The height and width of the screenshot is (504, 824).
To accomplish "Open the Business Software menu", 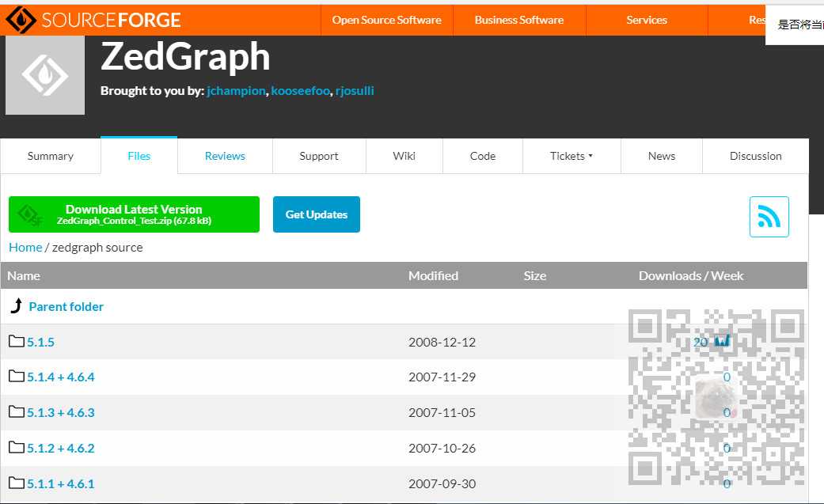I will click(519, 20).
